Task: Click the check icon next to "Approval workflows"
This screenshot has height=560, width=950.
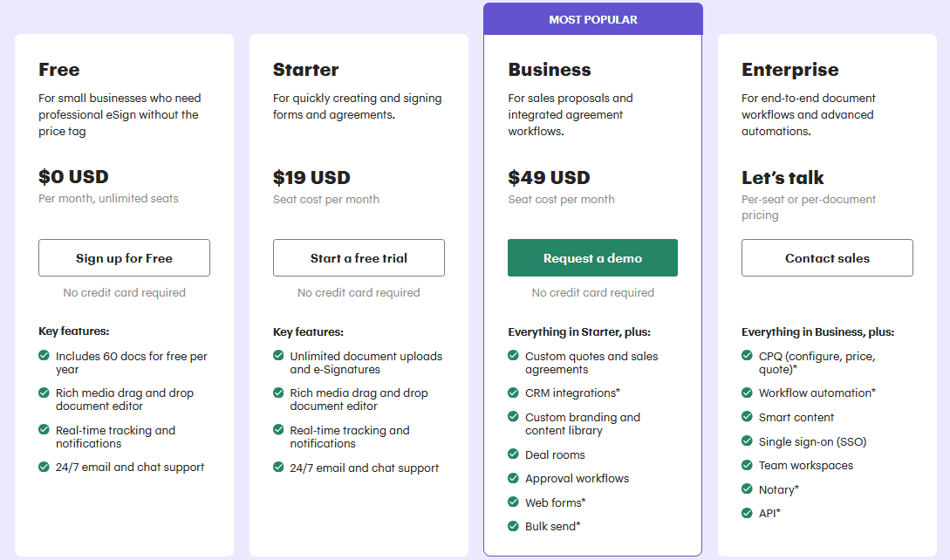Action: (512, 478)
